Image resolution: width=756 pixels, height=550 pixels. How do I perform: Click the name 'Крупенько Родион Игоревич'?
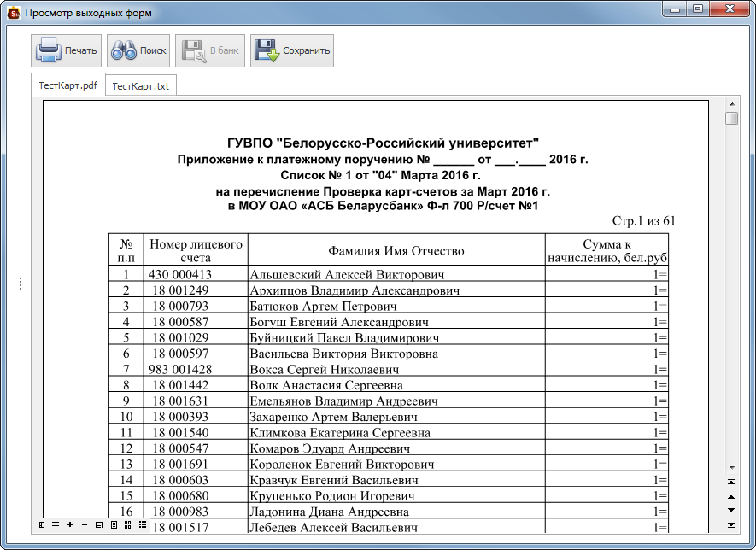[x=331, y=496]
